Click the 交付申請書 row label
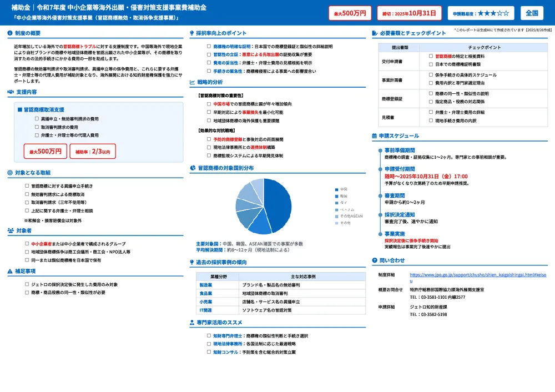This screenshot has height=392, width=555. (392, 61)
